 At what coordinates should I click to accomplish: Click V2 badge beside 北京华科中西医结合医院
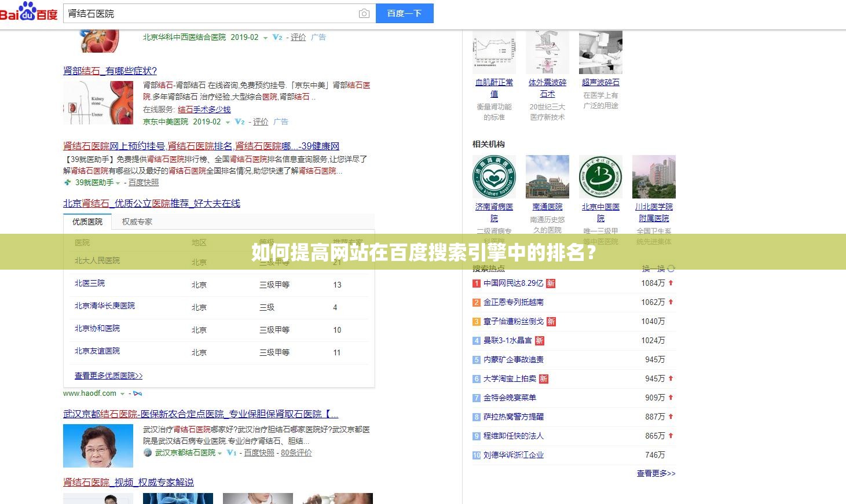click(x=277, y=37)
